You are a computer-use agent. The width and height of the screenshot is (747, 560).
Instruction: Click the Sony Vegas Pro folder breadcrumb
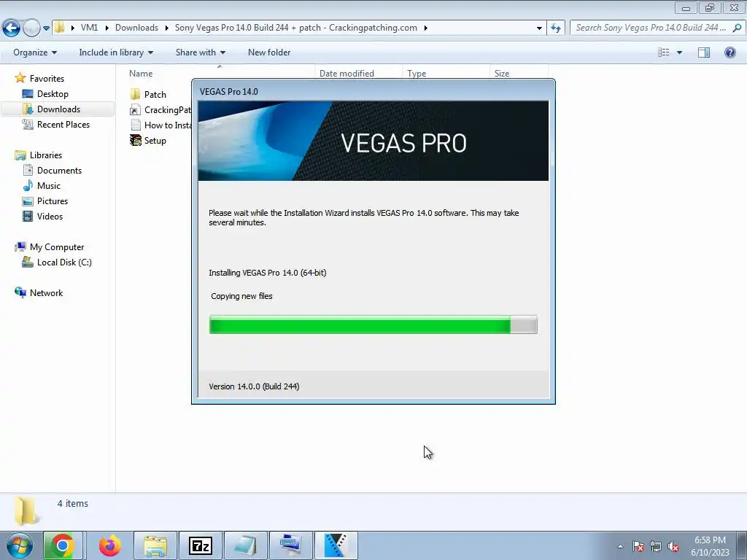pos(296,28)
